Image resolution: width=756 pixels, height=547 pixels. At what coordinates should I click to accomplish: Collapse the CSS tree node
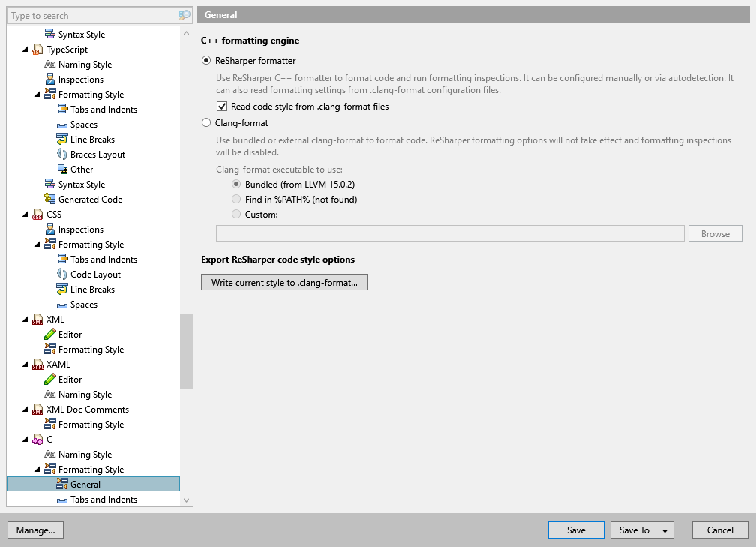click(25, 214)
